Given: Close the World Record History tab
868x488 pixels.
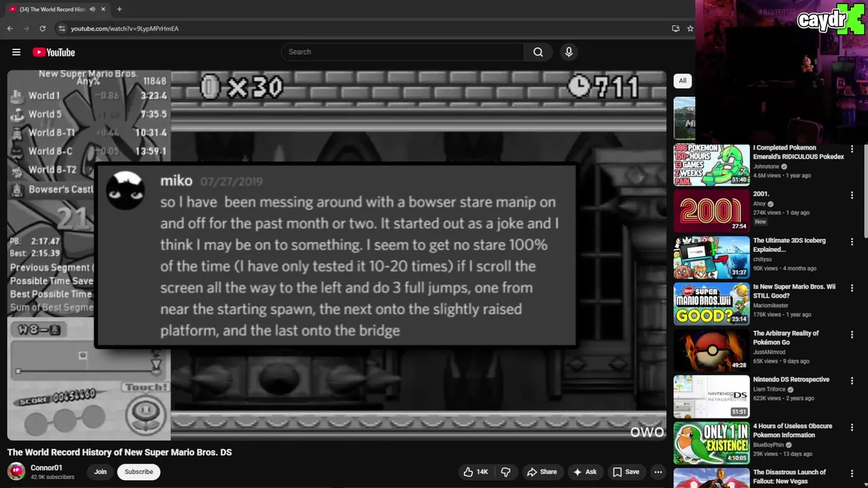Looking at the screenshot, I should [x=103, y=9].
